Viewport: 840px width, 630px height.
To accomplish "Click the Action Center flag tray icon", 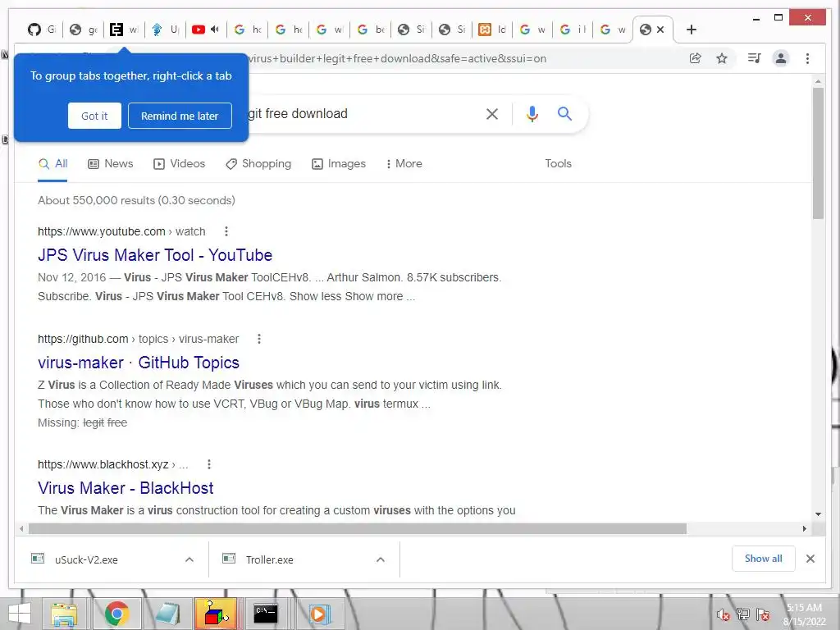I will click(763, 614).
